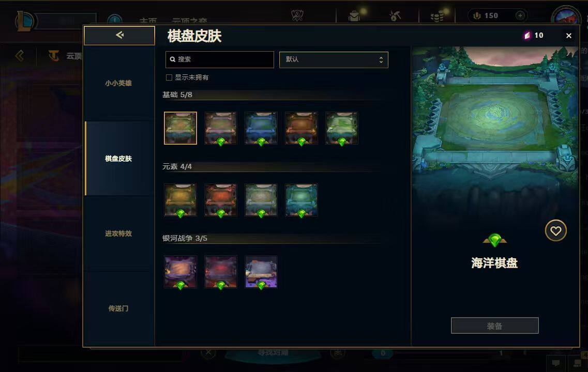Switch to the 进攻特效 tab
Viewport: 588px width, 372px height.
[118, 234]
